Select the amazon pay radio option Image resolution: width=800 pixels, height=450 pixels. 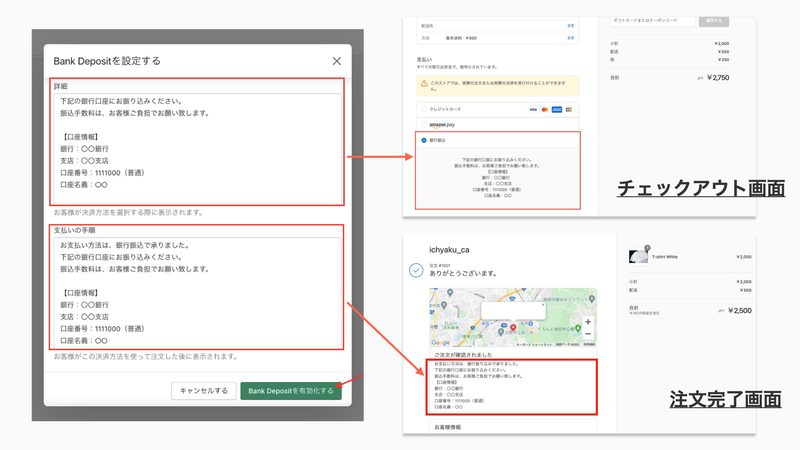(x=423, y=124)
